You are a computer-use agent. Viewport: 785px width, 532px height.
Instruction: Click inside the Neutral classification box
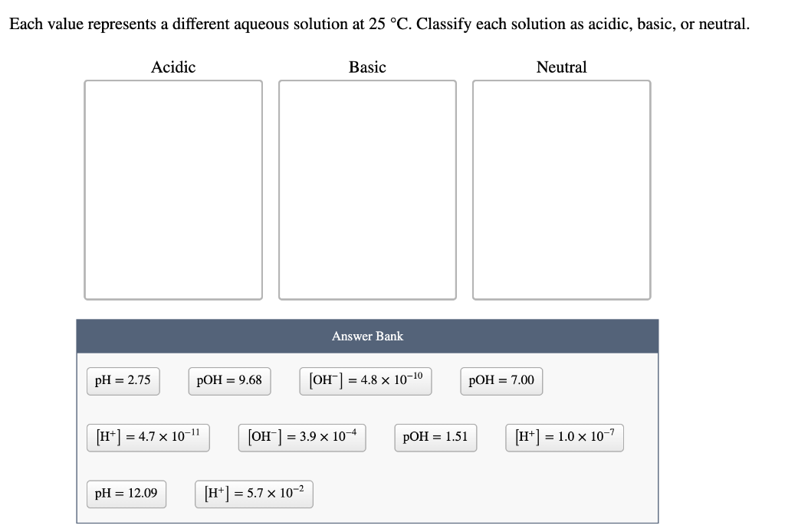[562, 188]
